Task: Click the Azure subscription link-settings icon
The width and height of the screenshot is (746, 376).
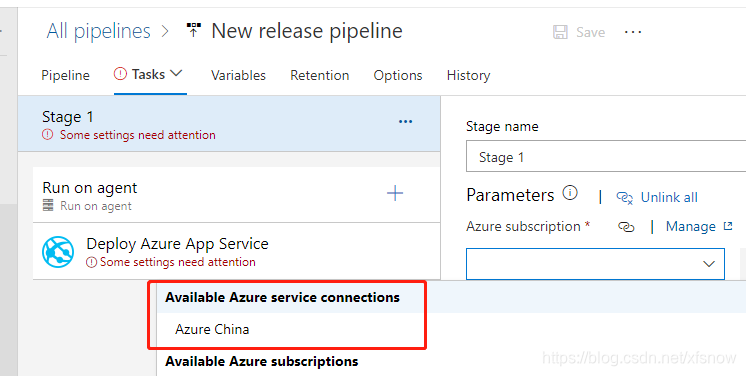Action: click(x=626, y=227)
